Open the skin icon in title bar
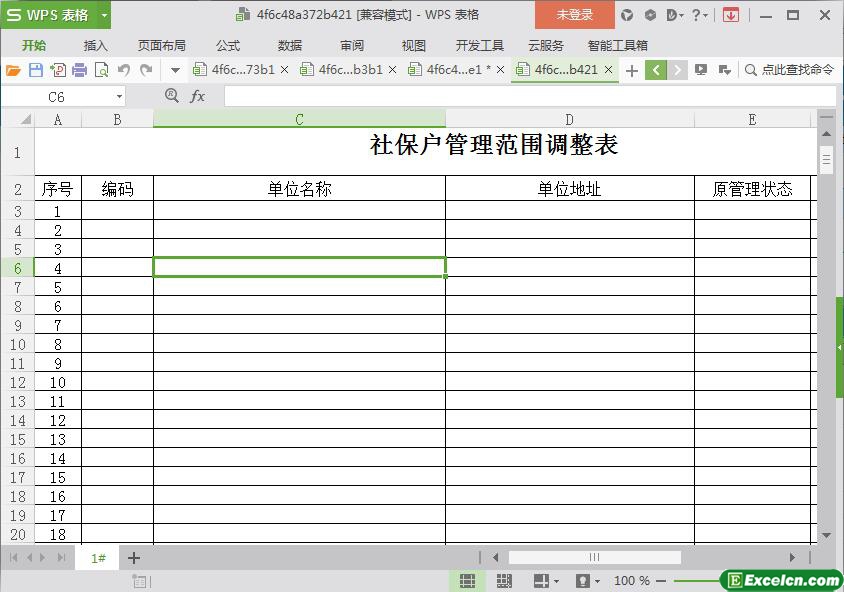844x592 pixels. pyautogui.click(x=627, y=15)
